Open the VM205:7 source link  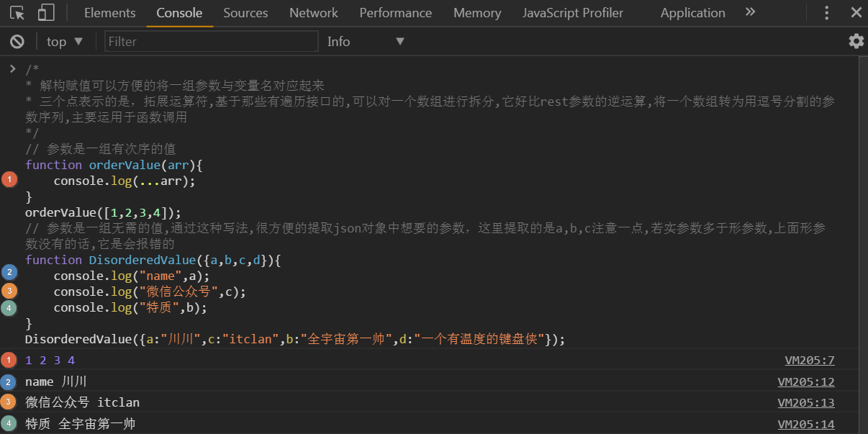pyautogui.click(x=810, y=361)
